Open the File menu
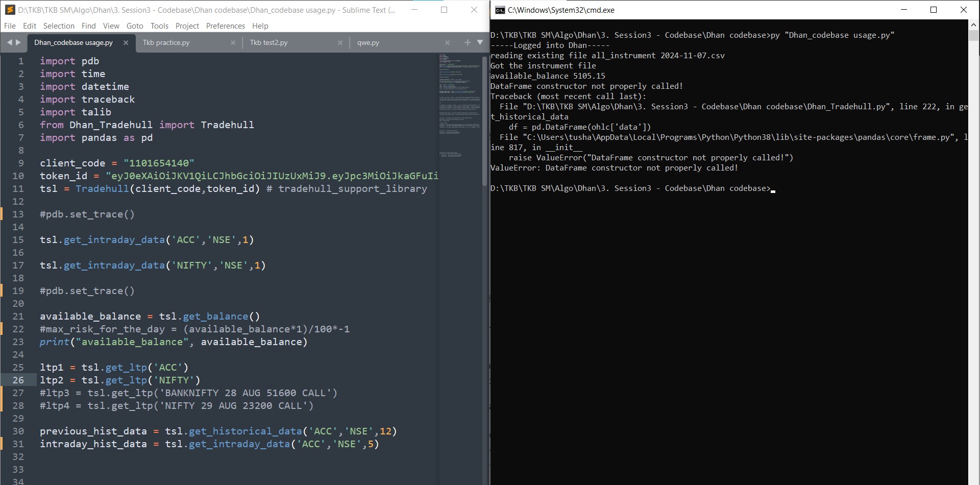The height and width of the screenshot is (485, 980). [10, 26]
